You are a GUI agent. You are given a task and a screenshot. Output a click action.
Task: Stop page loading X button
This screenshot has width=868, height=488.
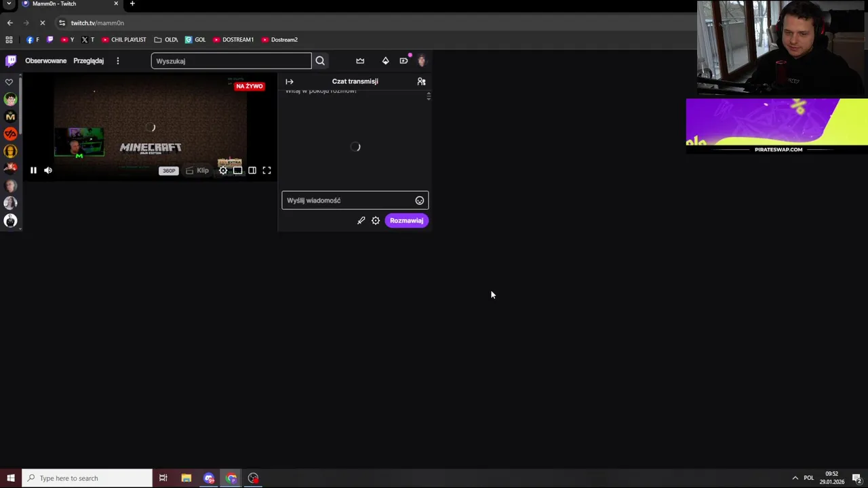[42, 23]
